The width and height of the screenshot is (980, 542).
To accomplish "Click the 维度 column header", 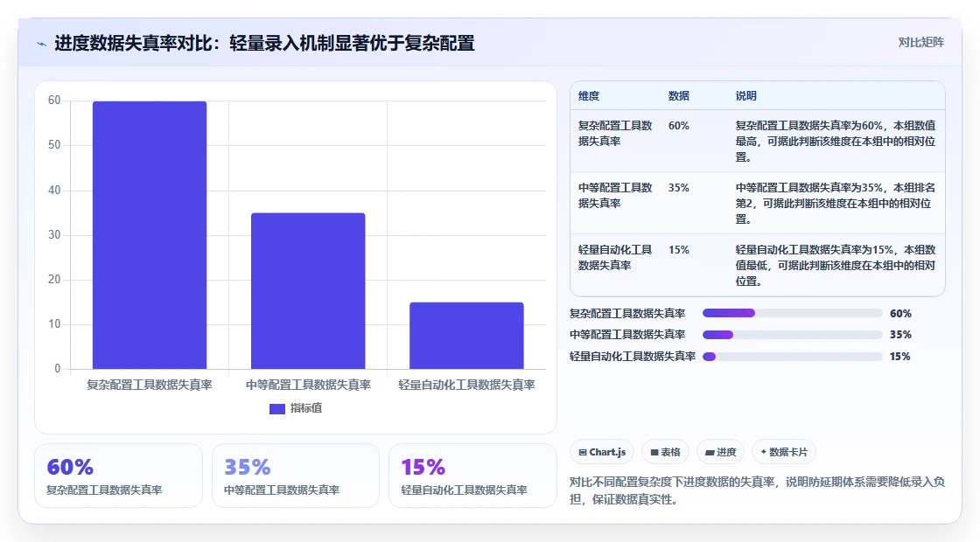I will [589, 95].
